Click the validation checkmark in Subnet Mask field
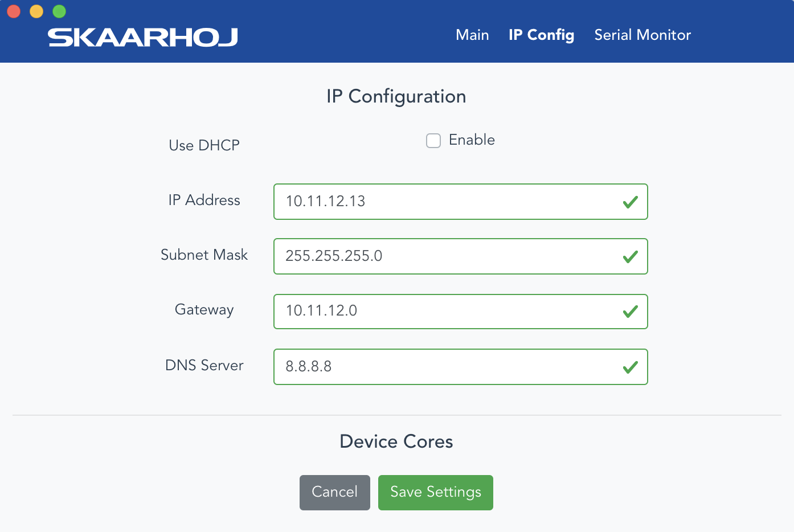794x532 pixels. [x=630, y=257]
